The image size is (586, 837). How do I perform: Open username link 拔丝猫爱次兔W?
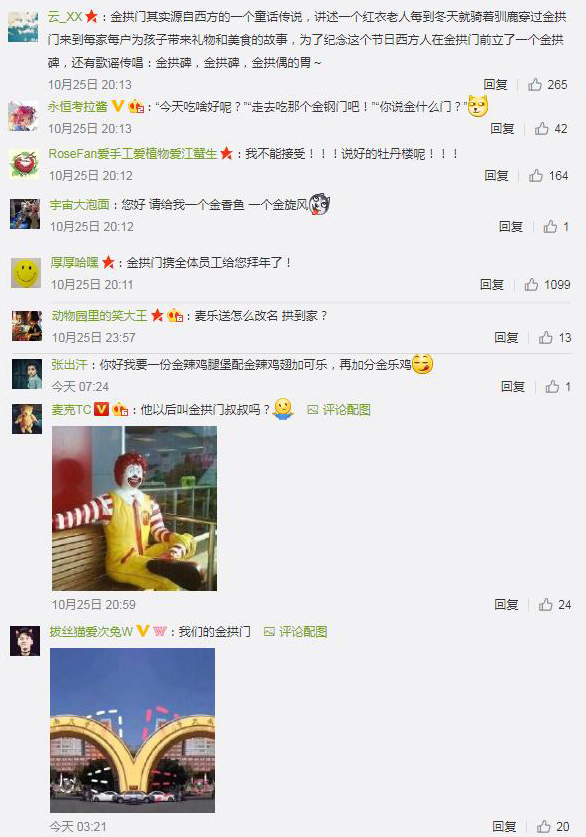(x=91, y=631)
